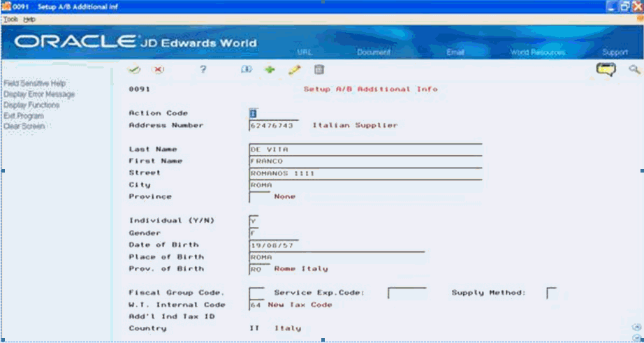Click the New Tax Code description text

pyautogui.click(x=300, y=305)
